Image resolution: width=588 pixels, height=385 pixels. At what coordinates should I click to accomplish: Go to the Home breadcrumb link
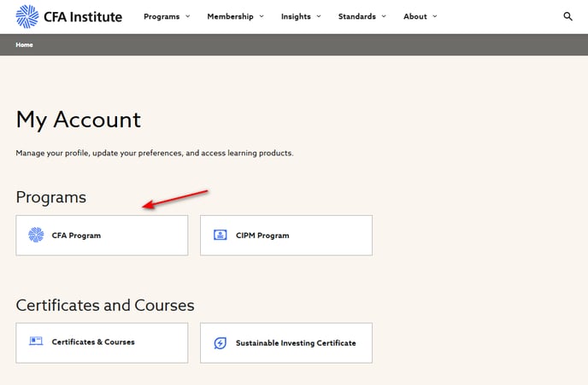[25, 44]
